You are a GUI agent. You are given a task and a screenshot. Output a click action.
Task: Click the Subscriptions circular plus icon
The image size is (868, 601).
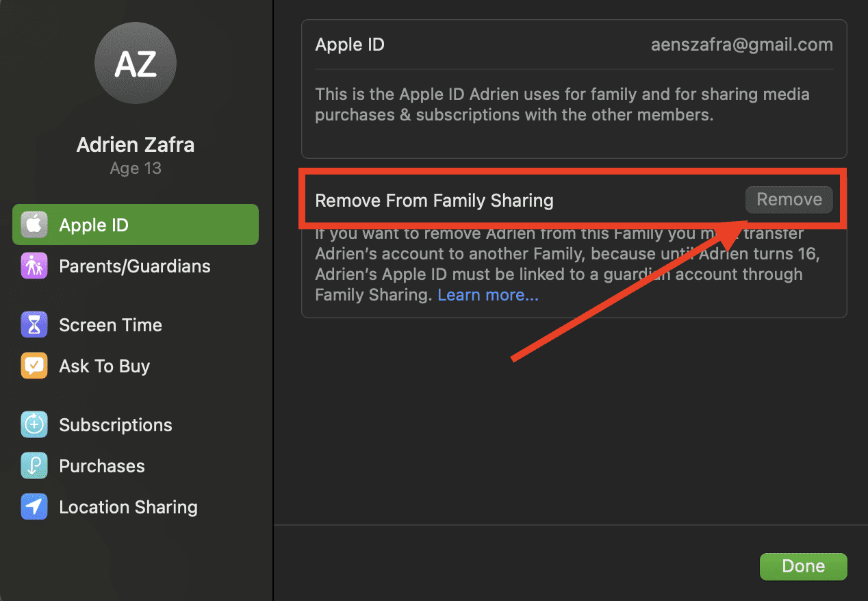[x=34, y=424]
